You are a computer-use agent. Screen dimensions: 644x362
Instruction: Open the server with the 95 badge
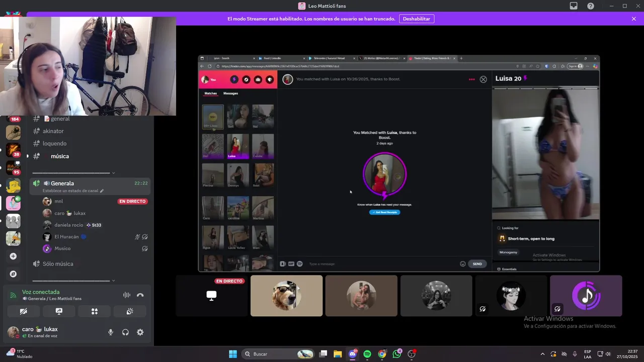click(x=13, y=168)
